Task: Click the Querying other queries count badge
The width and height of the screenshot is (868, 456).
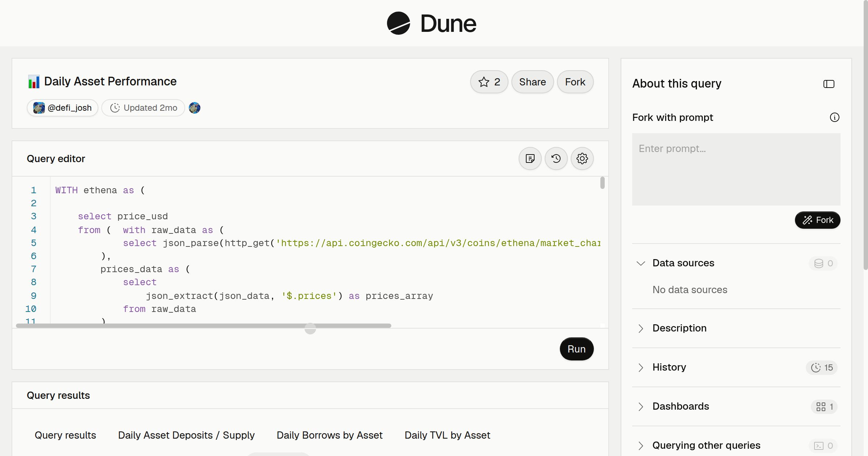Action: [x=823, y=446]
